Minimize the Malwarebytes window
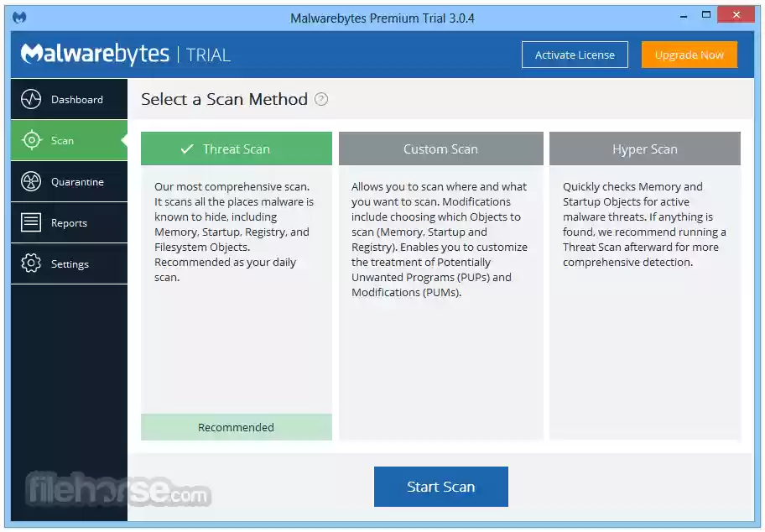The image size is (765, 532). 684,14
